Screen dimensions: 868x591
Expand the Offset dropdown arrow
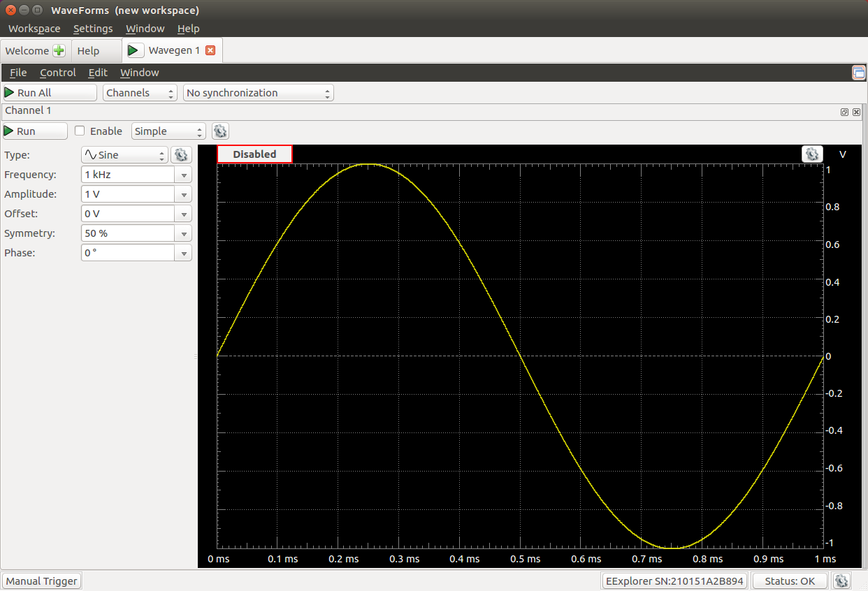(185, 214)
